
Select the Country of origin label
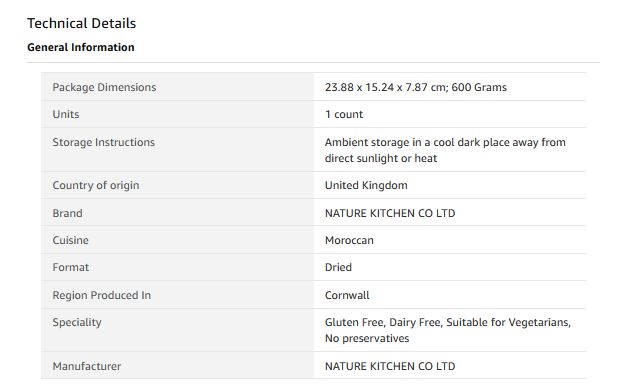tap(96, 185)
